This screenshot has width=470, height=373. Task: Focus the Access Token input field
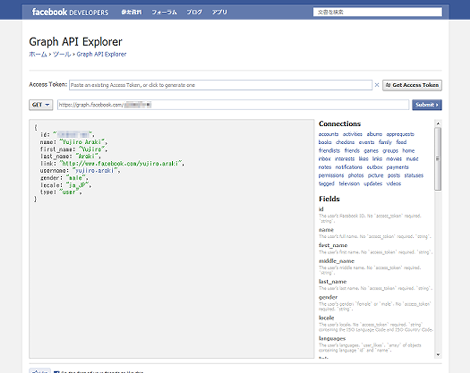point(221,85)
